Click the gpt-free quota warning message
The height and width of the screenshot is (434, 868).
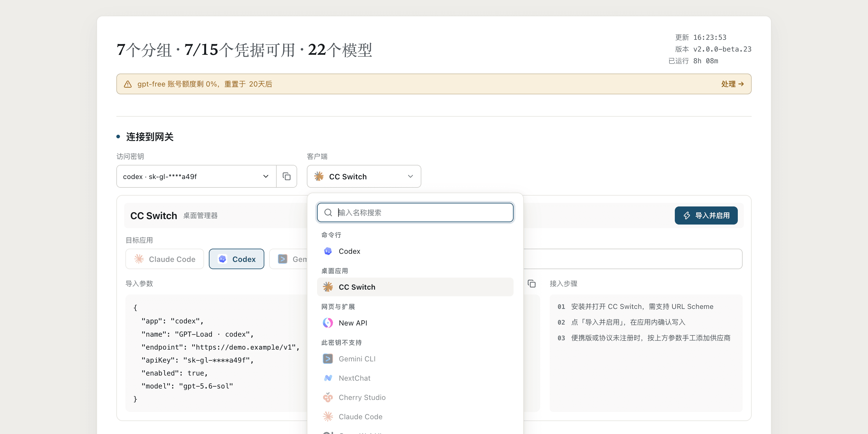(x=205, y=84)
